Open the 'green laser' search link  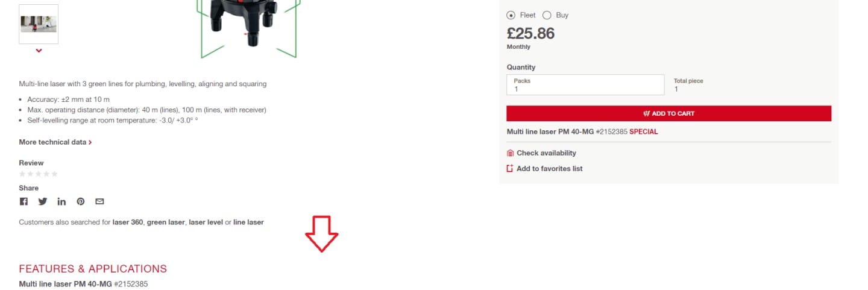166,222
